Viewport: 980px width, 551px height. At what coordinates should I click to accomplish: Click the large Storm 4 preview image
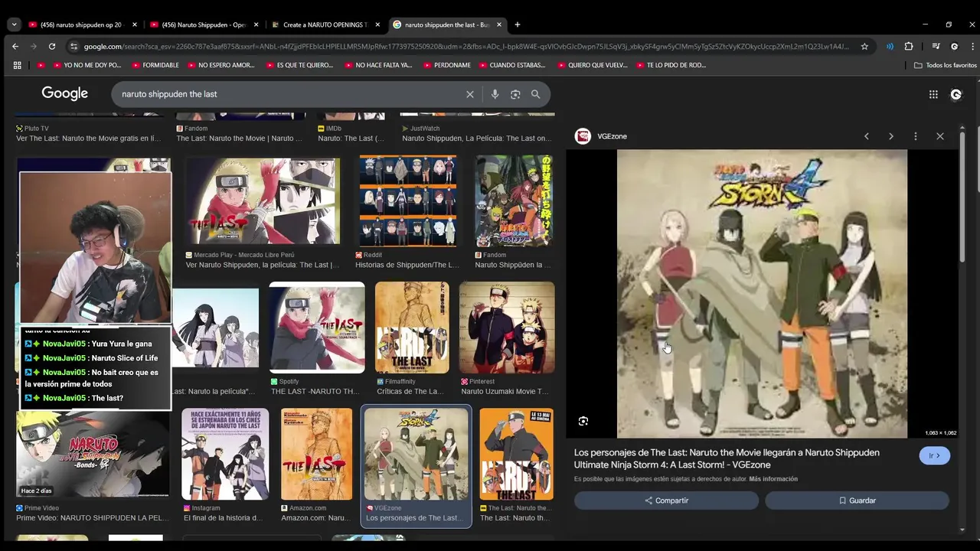pyautogui.click(x=762, y=294)
